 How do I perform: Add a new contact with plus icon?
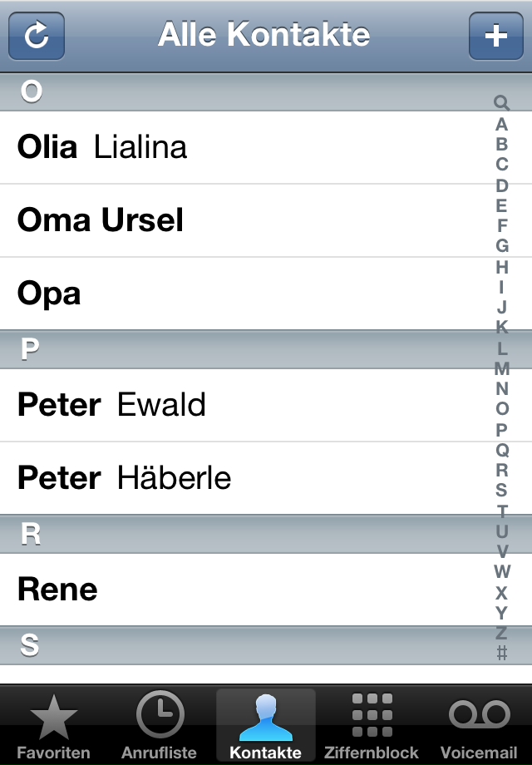(496, 36)
